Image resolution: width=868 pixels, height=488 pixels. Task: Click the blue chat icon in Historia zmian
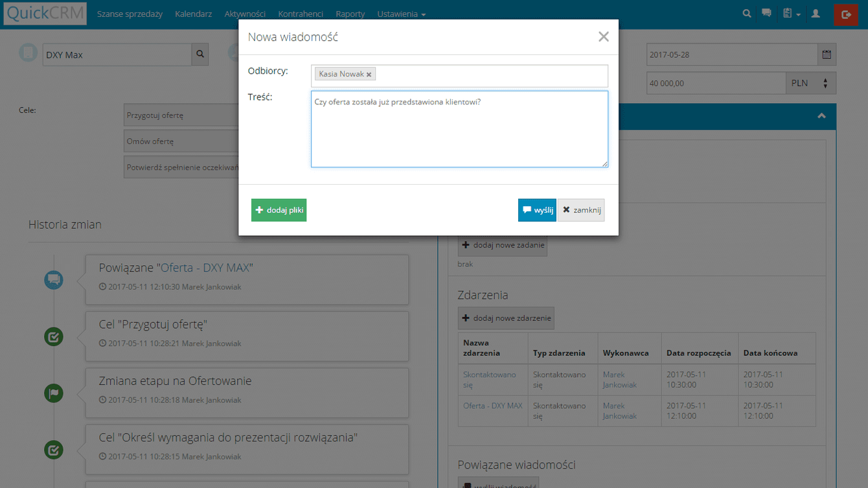coord(54,280)
